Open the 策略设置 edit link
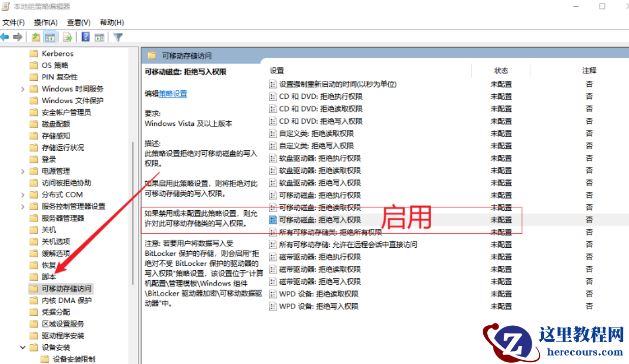 click(173, 94)
